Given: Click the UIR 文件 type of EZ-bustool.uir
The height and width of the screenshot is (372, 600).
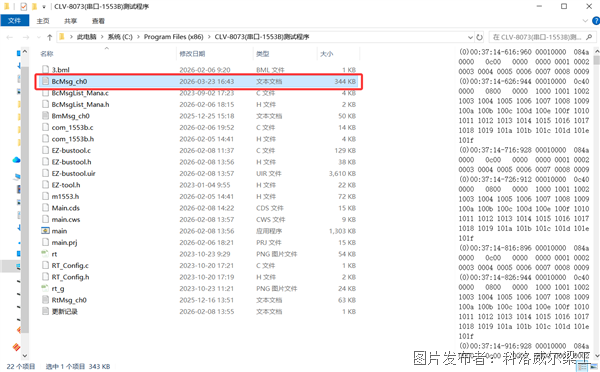Looking at the screenshot, I should 269,173.
